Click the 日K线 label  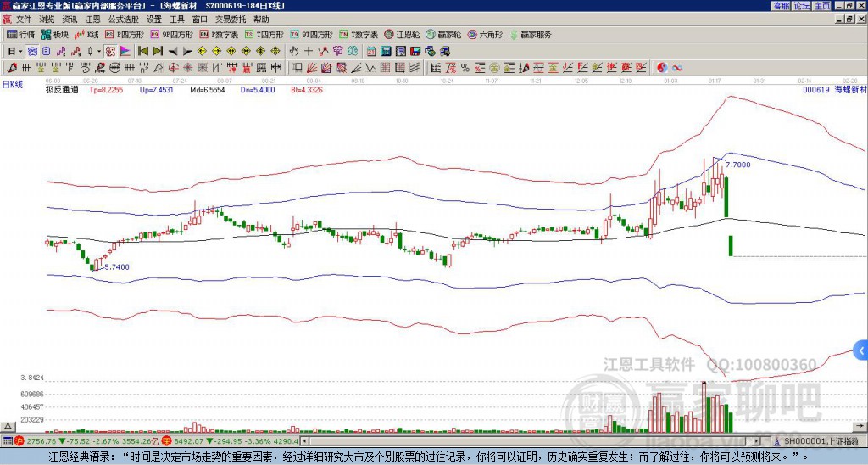13,84
